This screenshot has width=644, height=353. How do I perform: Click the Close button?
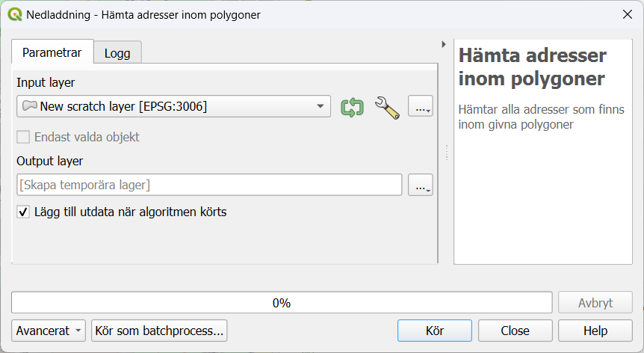pyautogui.click(x=515, y=331)
